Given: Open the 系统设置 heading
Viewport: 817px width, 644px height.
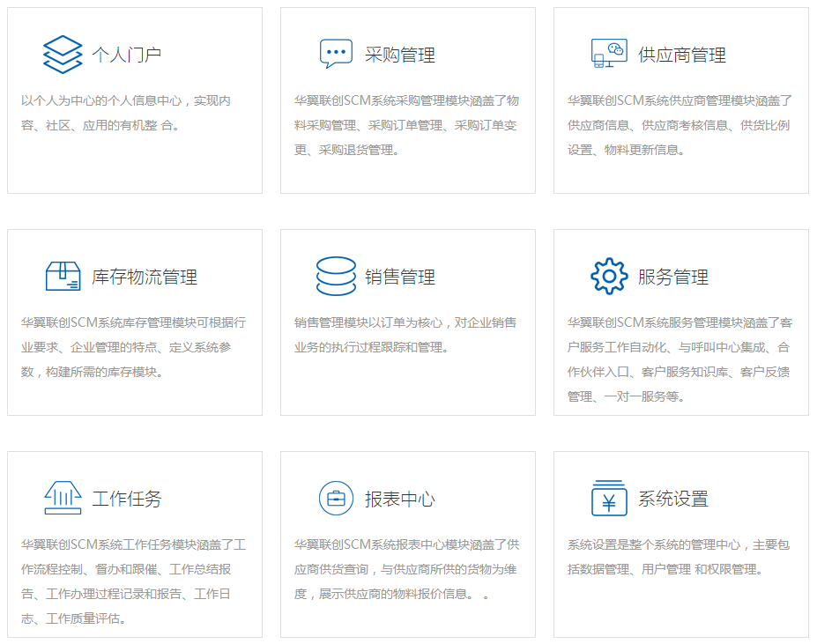Looking at the screenshot, I should pyautogui.click(x=673, y=500).
